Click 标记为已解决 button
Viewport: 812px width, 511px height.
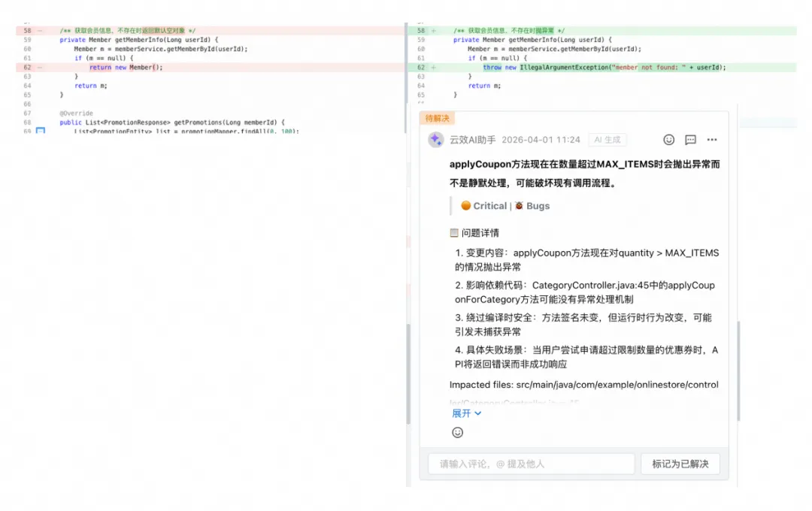click(x=680, y=464)
